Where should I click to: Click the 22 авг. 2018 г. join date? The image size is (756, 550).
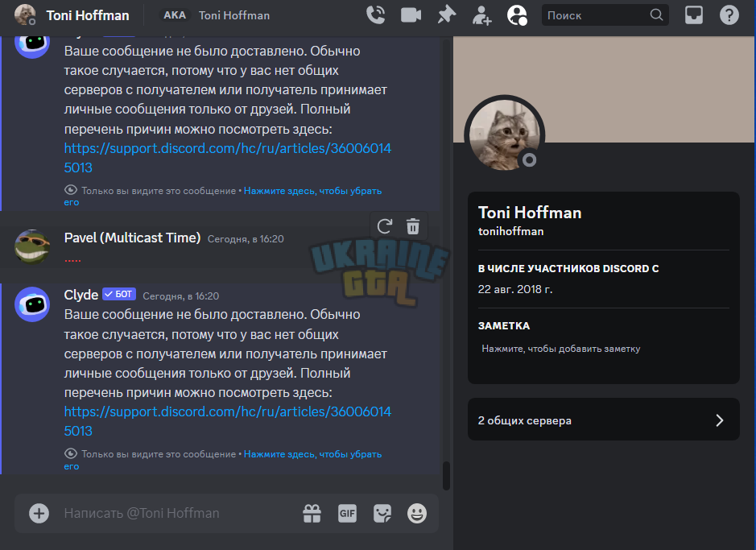coord(515,289)
